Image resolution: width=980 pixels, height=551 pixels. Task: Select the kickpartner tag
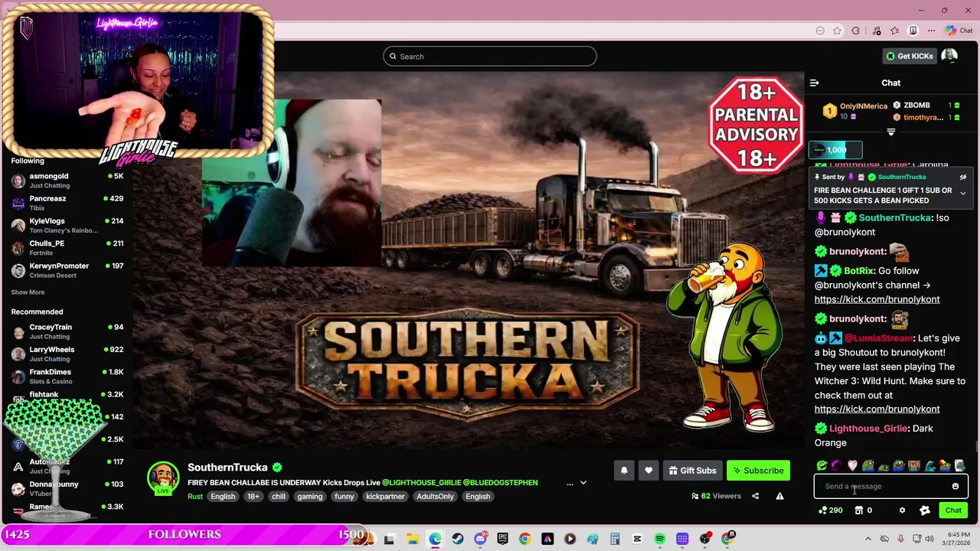coord(385,497)
